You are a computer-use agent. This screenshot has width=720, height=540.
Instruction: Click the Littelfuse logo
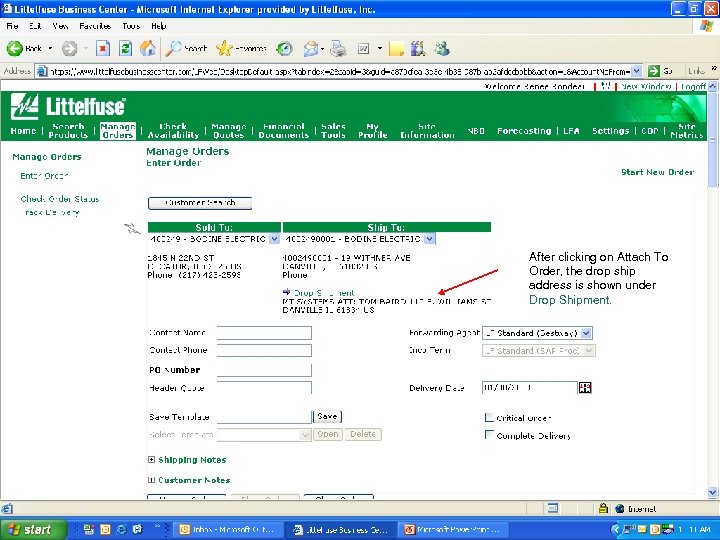68,106
